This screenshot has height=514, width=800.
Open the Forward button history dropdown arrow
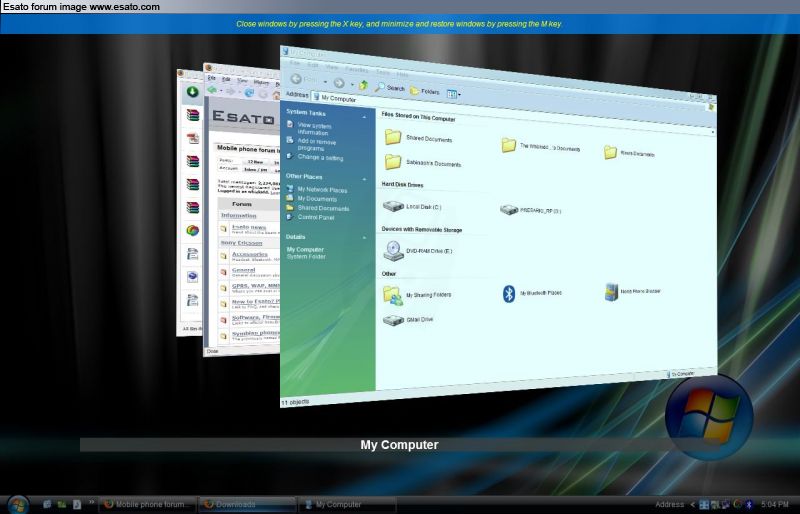352,84
